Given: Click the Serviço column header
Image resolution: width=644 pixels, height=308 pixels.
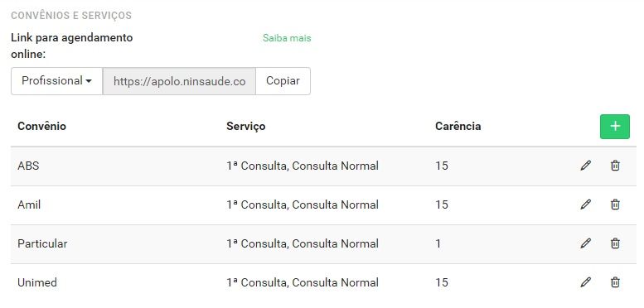Looking at the screenshot, I should click(245, 126).
